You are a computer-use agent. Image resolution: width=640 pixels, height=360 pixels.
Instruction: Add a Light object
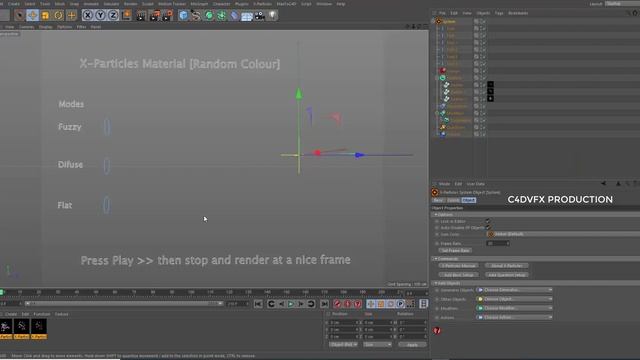273,16
